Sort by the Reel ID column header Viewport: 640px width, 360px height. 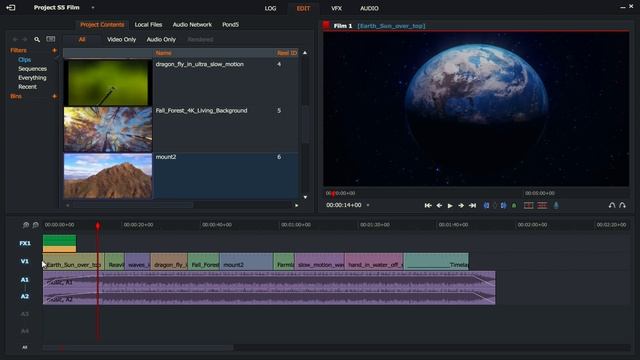pyautogui.click(x=287, y=53)
